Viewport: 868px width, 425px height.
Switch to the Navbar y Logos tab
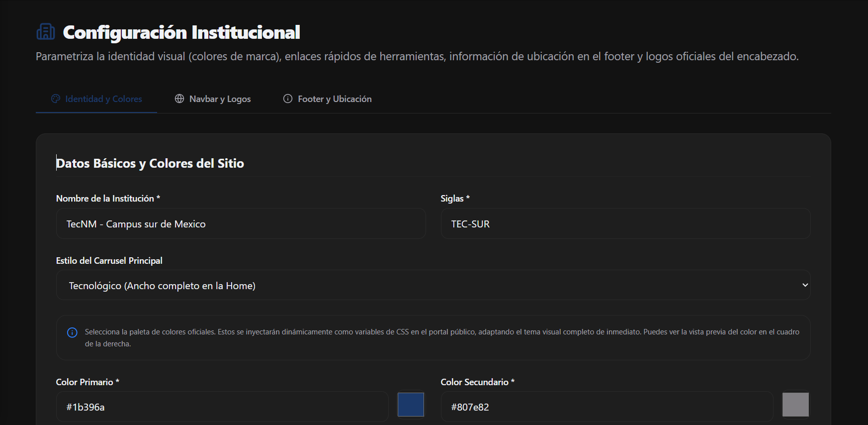213,99
